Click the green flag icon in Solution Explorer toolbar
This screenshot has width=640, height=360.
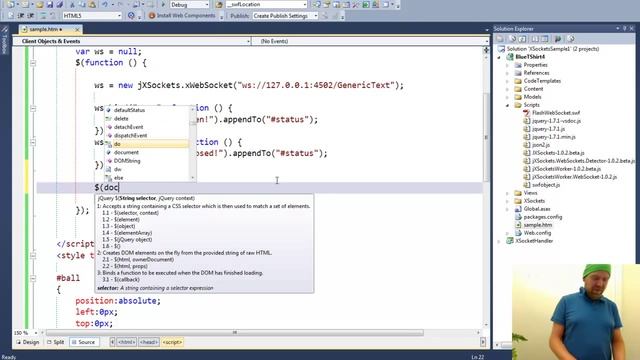tap(558, 39)
